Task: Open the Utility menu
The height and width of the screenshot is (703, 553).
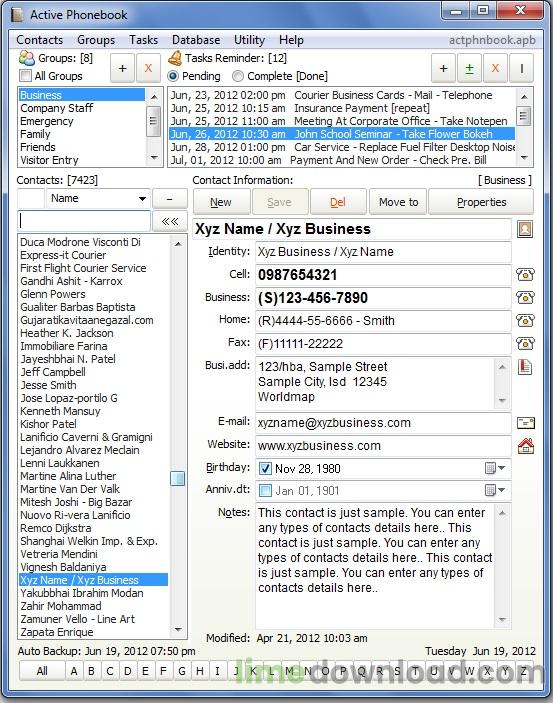Action: click(x=249, y=40)
